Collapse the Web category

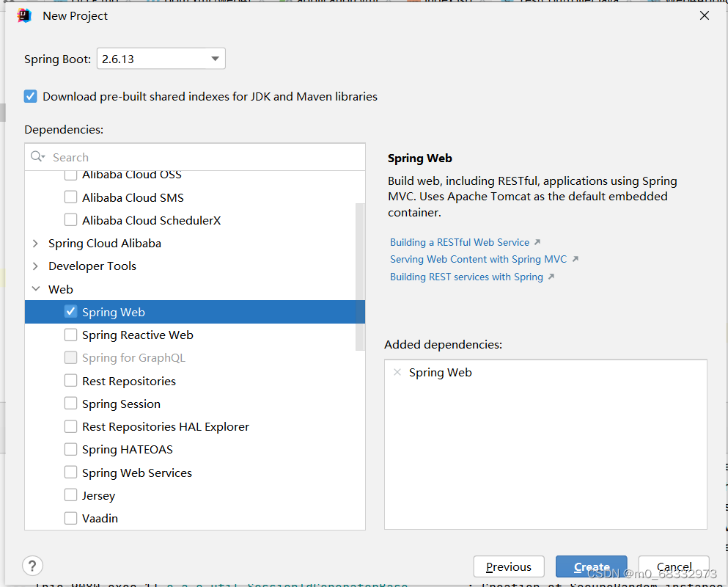35,289
